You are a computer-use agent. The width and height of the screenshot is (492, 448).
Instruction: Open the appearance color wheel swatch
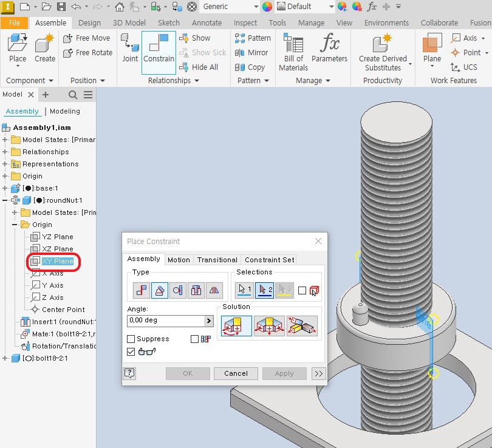point(267,7)
